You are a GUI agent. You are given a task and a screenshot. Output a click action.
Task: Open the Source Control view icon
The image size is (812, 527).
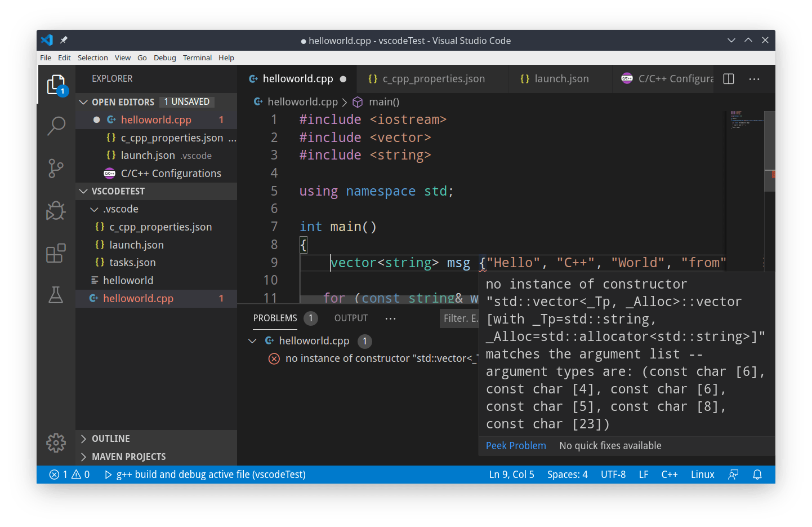(56, 168)
